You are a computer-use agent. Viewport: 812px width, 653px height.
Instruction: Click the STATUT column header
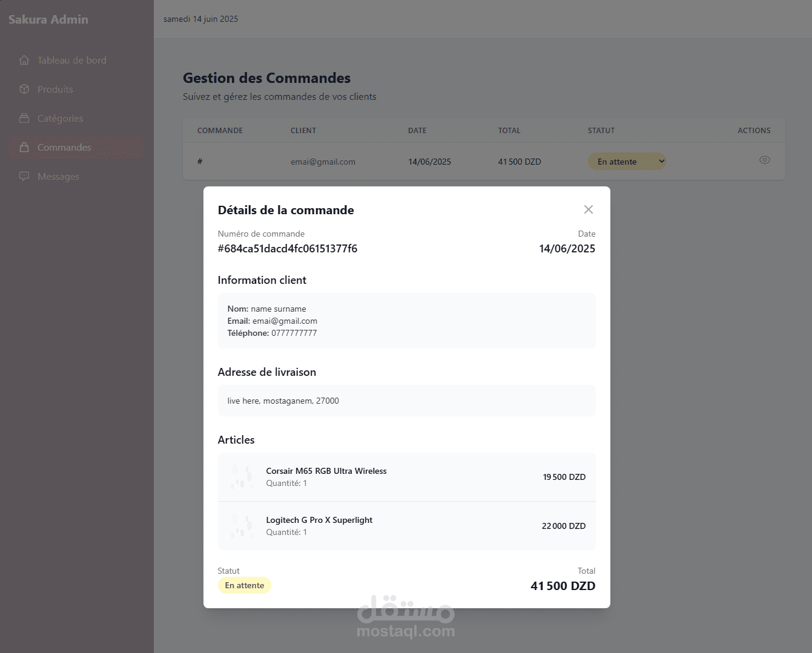click(601, 131)
